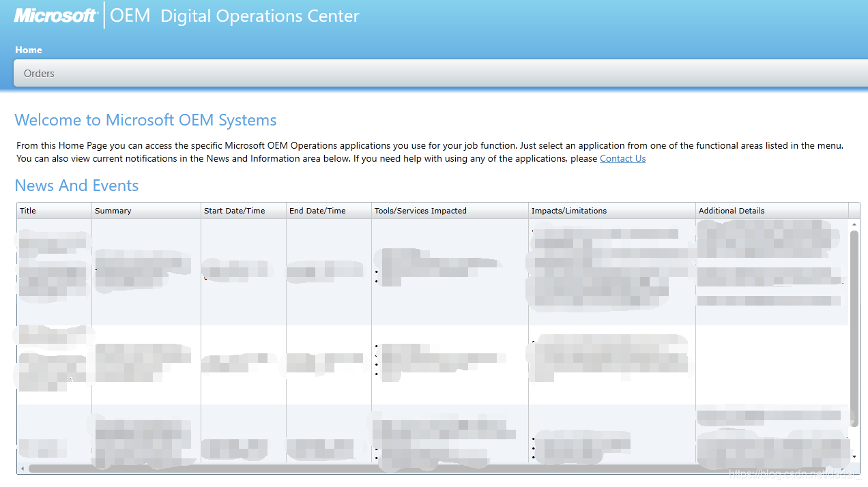Click the vertical scrollbar down arrow

(x=854, y=456)
